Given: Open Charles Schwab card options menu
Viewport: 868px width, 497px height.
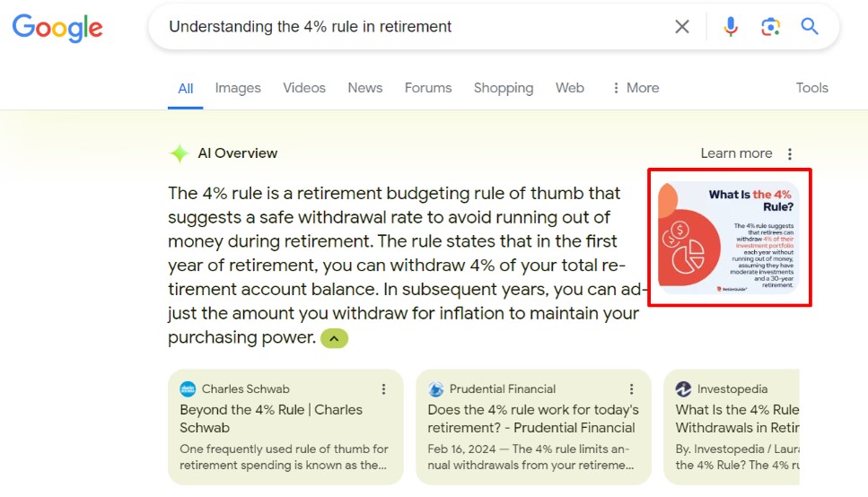Looking at the screenshot, I should (x=383, y=389).
